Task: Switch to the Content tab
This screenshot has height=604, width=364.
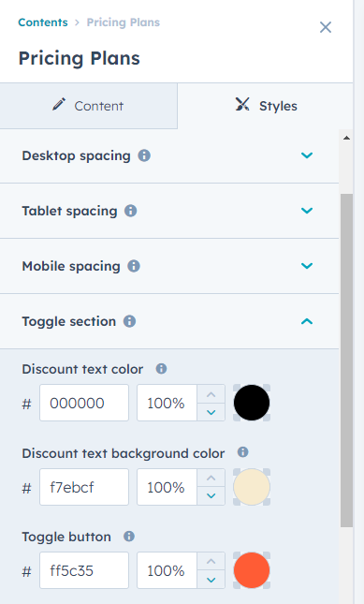Action: coord(89,106)
